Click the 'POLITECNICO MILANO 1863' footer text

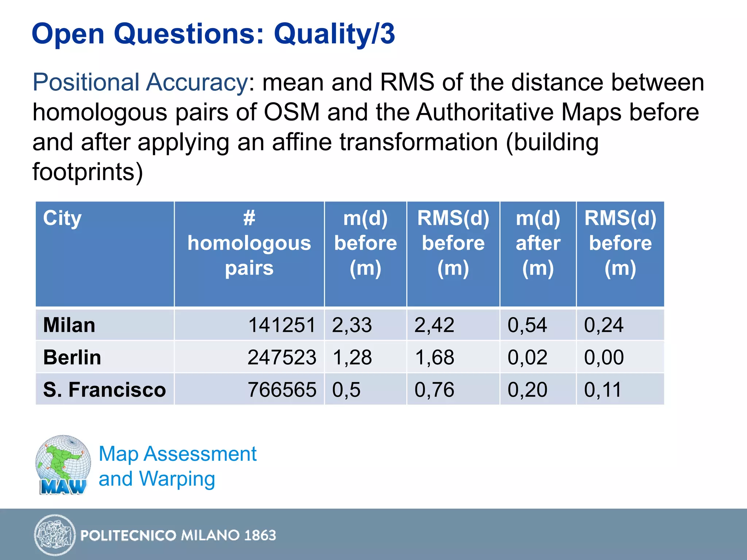click(x=178, y=535)
